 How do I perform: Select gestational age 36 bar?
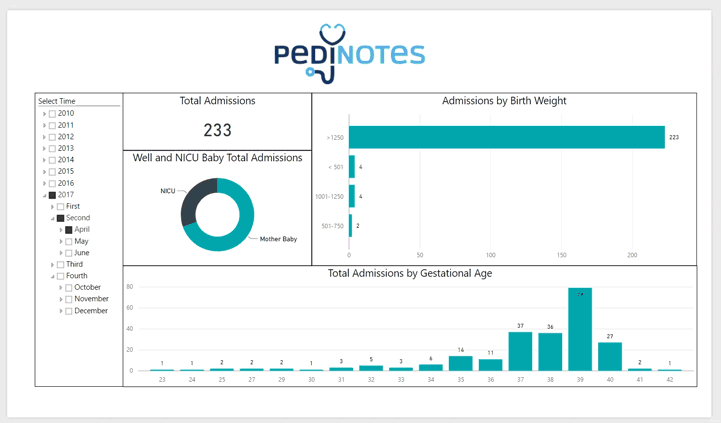click(x=490, y=365)
